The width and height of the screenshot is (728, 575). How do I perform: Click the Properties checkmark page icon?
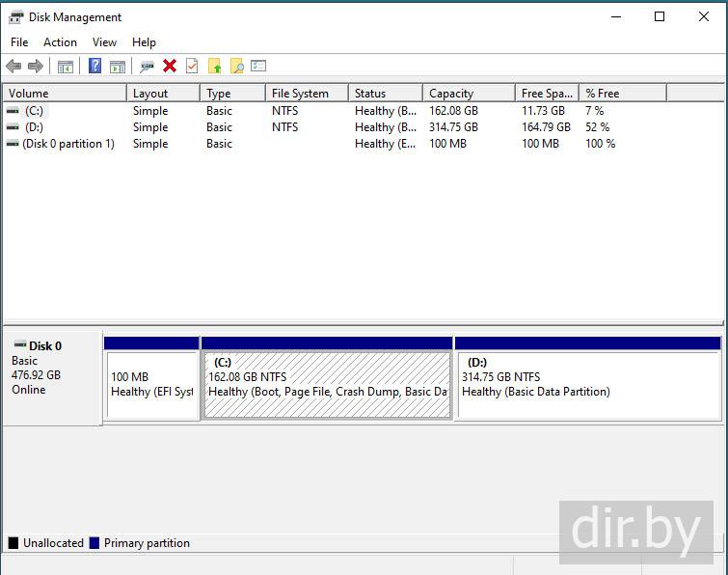pos(192,66)
